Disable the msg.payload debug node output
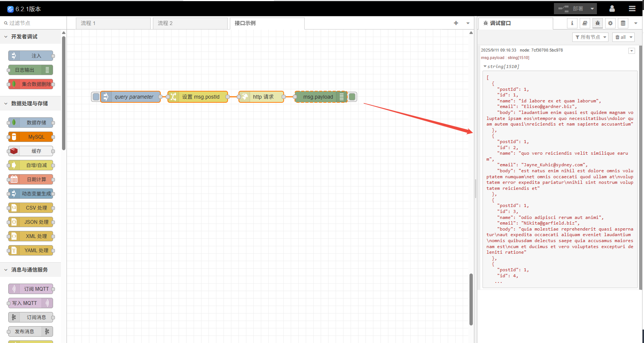This screenshot has width=644, height=343. [x=352, y=96]
